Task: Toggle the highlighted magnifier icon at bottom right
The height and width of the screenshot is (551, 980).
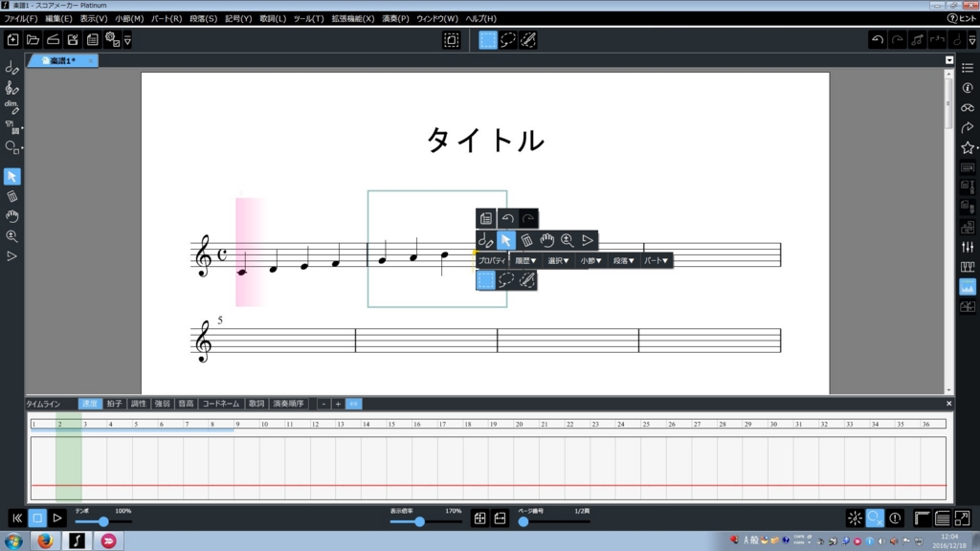Action: pos(875,518)
